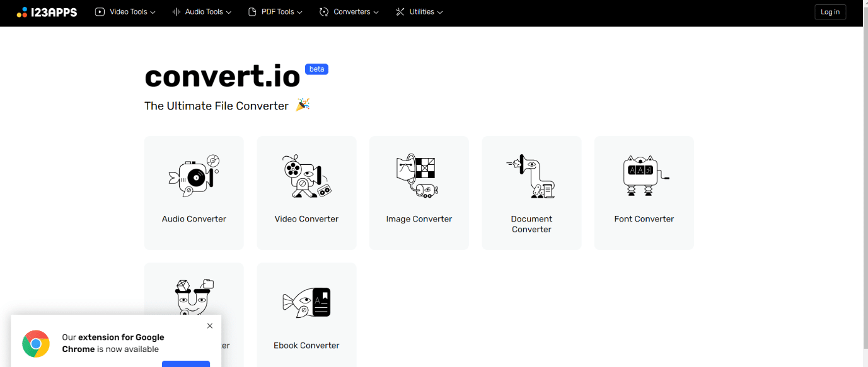
Task: Open Video Converter via its illustration
Action: click(x=306, y=176)
